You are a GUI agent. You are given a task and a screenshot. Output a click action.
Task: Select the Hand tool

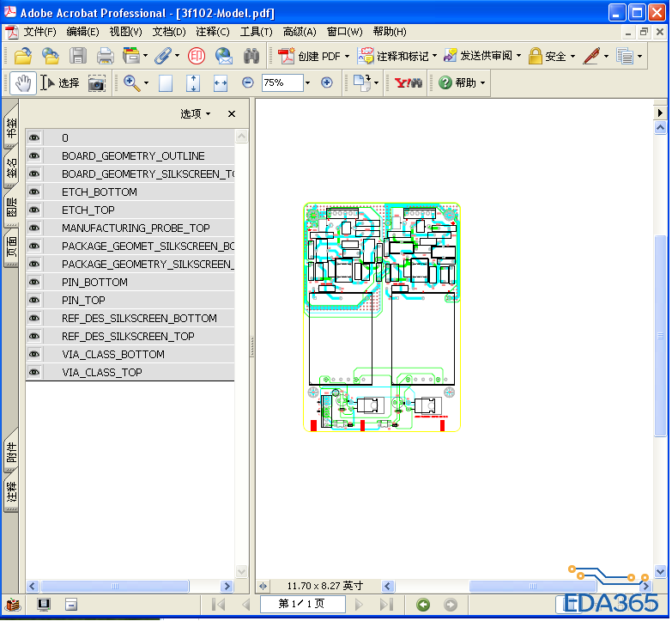click(x=23, y=83)
